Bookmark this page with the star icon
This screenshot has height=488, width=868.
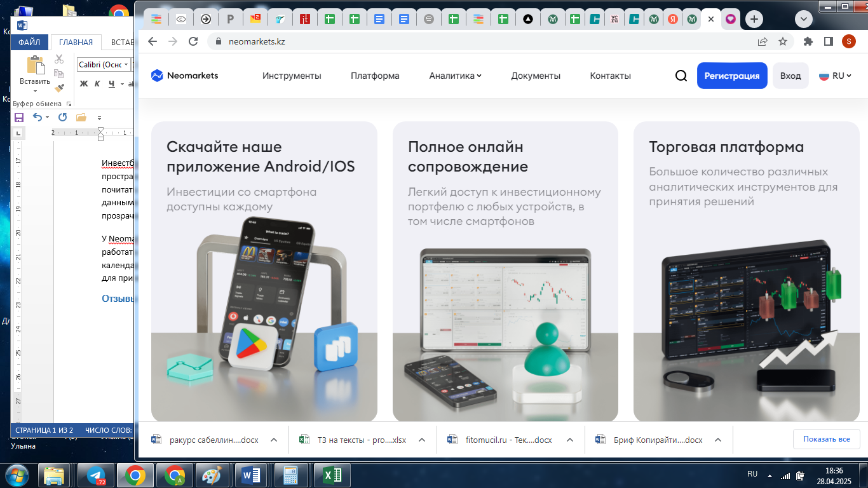point(782,41)
